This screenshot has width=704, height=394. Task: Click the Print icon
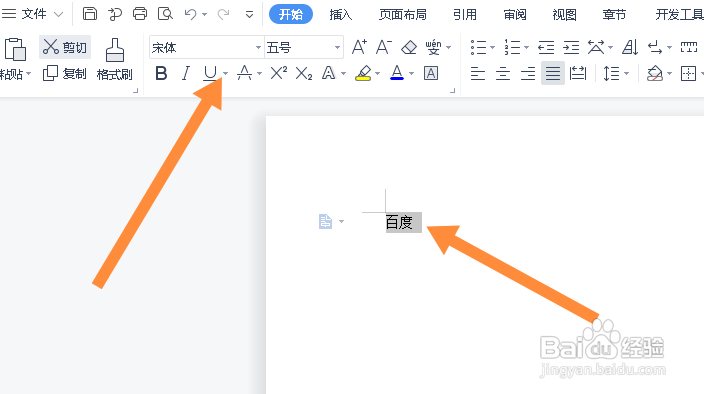140,14
